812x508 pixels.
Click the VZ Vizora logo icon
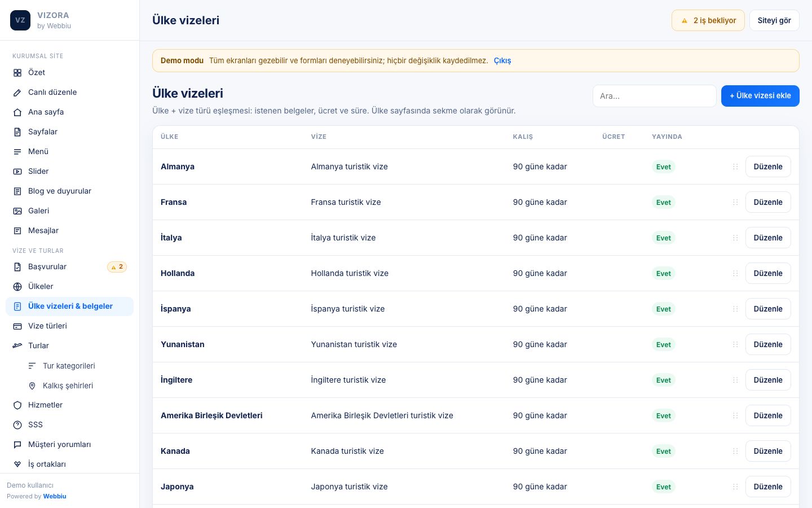pos(20,20)
